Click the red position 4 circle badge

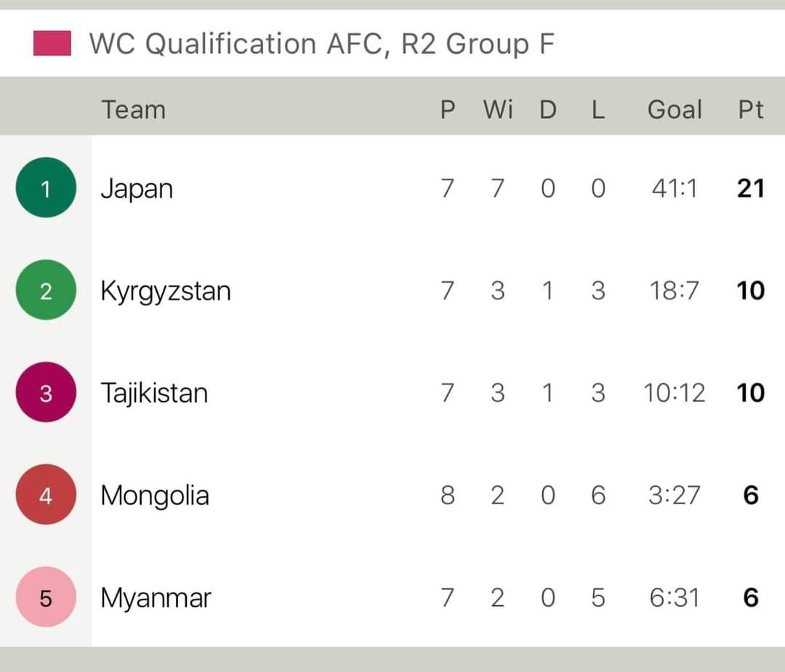[x=46, y=494]
